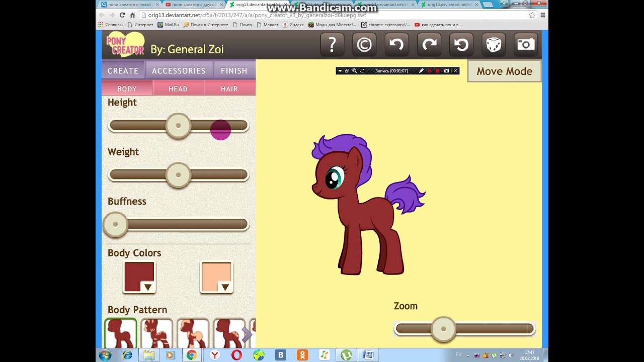Open uTorrent from the taskbar
The height and width of the screenshot is (362, 644).
click(346, 355)
